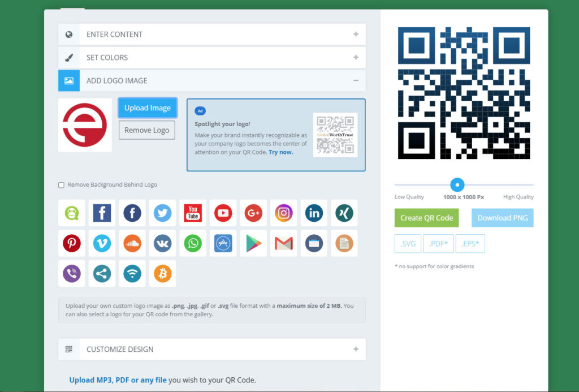Select the WhatsApp logo
The width and height of the screenshot is (579, 392).
(193, 243)
